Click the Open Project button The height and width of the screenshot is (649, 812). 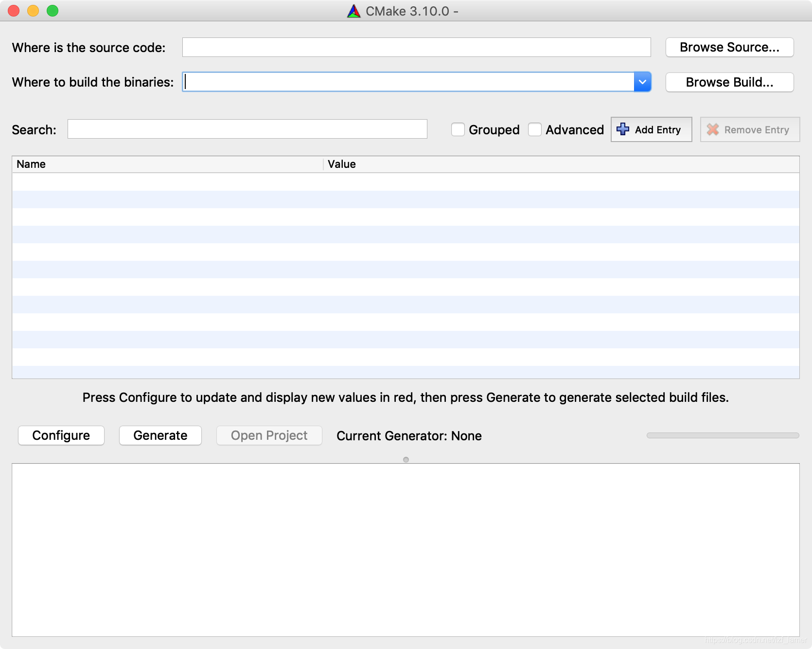pos(269,435)
